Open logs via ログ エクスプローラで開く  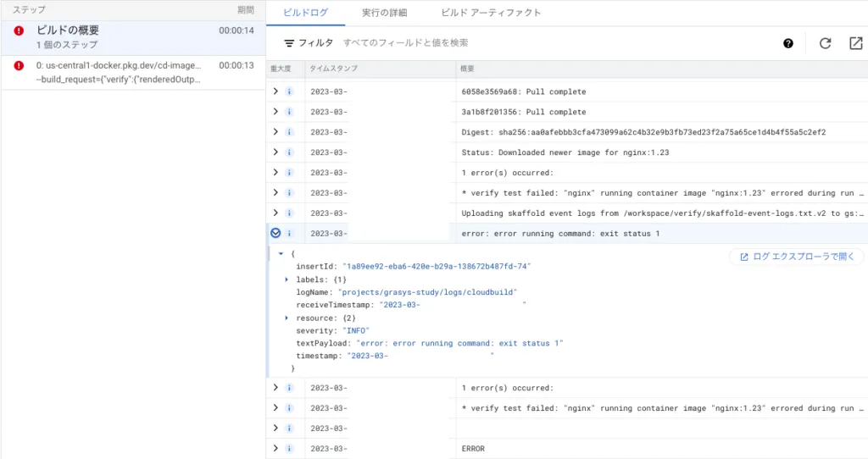click(x=797, y=257)
